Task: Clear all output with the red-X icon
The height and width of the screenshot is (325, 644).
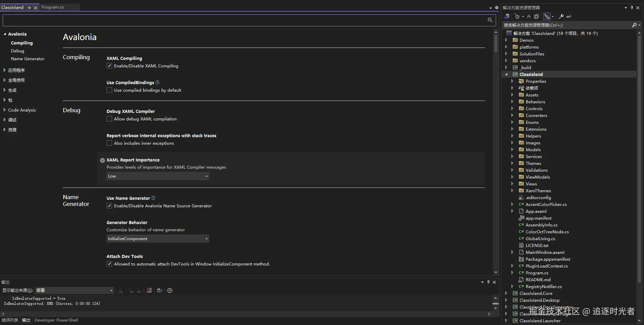Action: coord(149,290)
